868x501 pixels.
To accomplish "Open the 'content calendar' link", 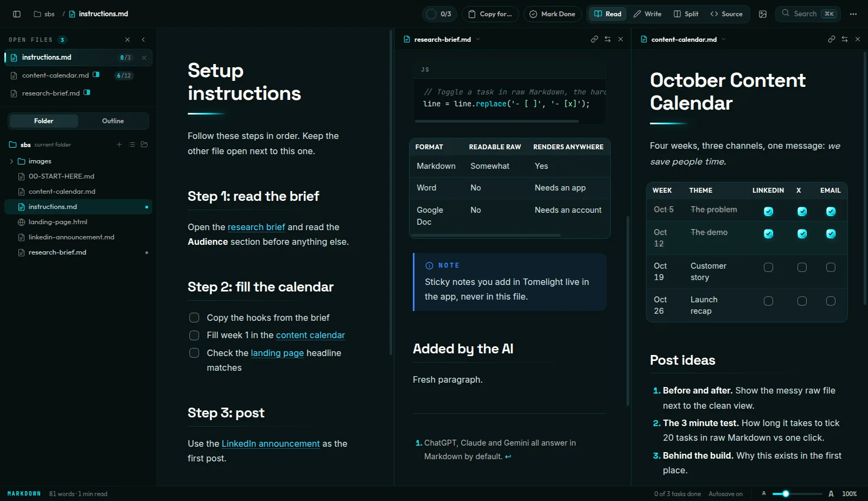I will point(310,335).
